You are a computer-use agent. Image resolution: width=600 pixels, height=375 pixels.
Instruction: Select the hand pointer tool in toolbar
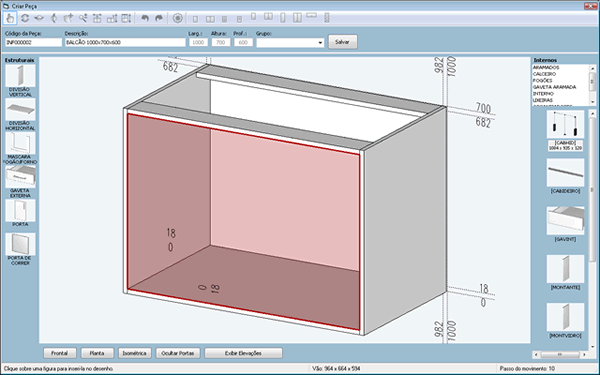(x=10, y=18)
